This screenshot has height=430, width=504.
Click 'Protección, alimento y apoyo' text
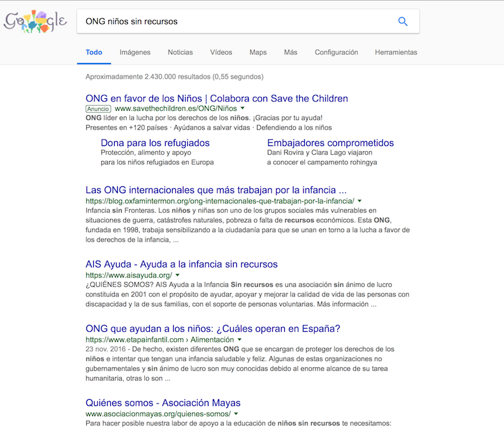146,152
